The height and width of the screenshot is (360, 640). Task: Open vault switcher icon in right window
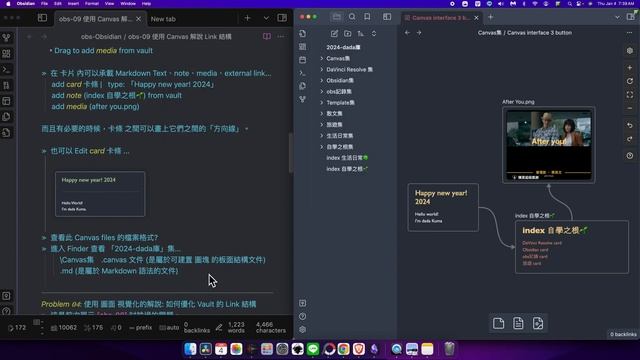pos(302,303)
